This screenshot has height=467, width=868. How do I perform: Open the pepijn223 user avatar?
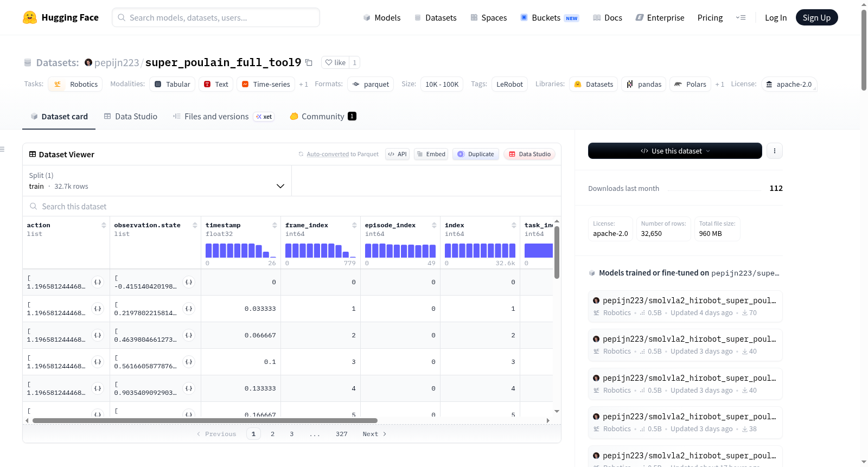[x=88, y=62]
